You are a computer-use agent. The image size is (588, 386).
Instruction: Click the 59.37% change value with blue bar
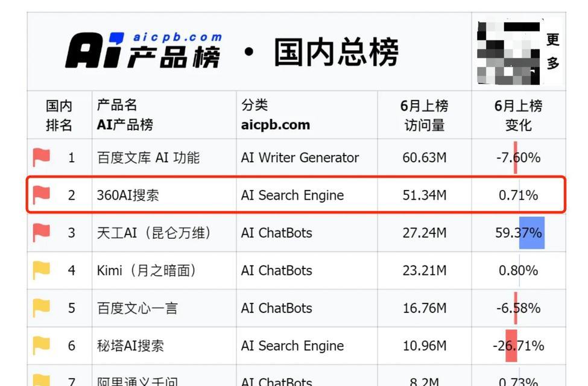pyautogui.click(x=519, y=233)
